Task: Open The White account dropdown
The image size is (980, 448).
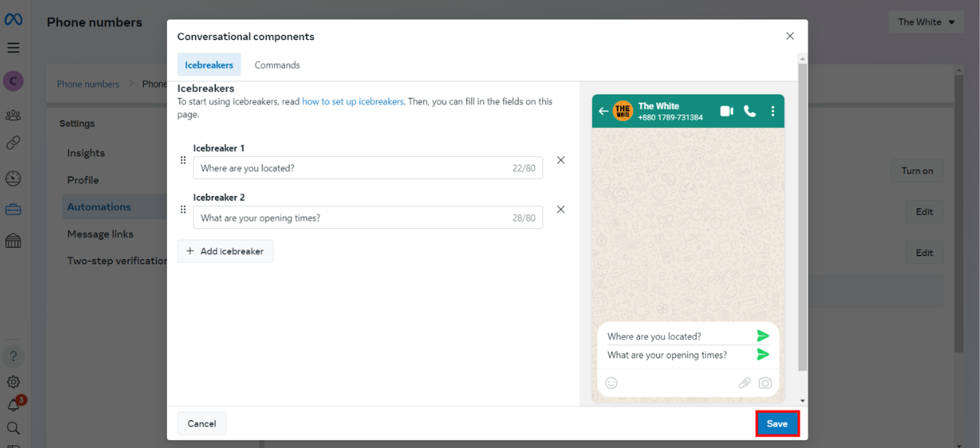Action: tap(926, 22)
